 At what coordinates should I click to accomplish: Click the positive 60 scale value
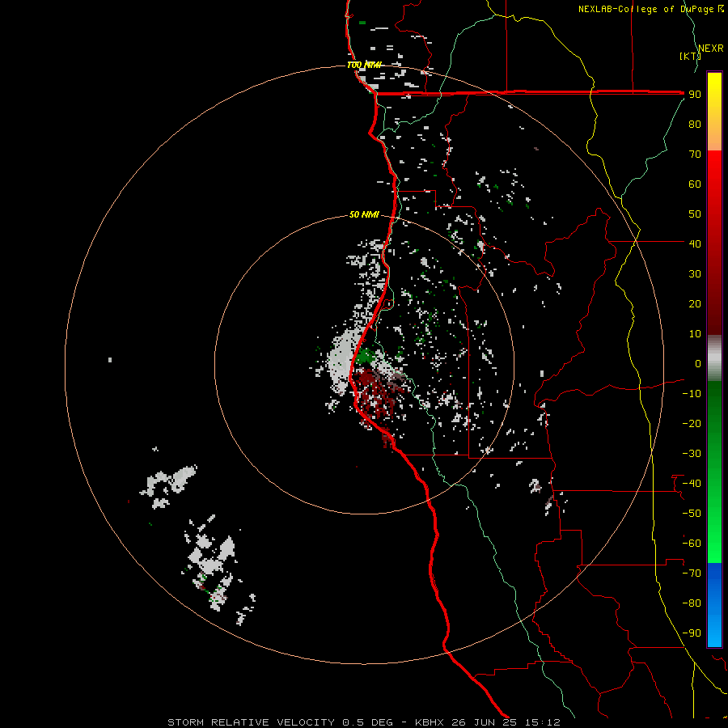(695, 184)
